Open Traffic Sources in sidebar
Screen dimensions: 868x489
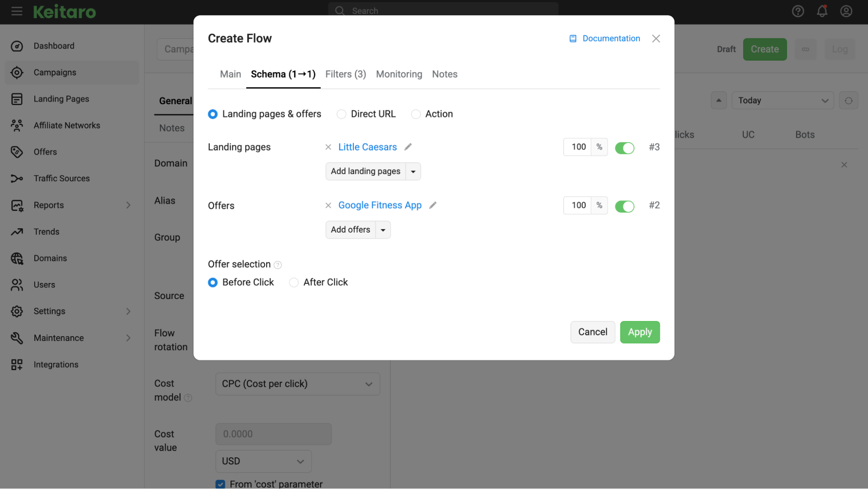point(72,178)
